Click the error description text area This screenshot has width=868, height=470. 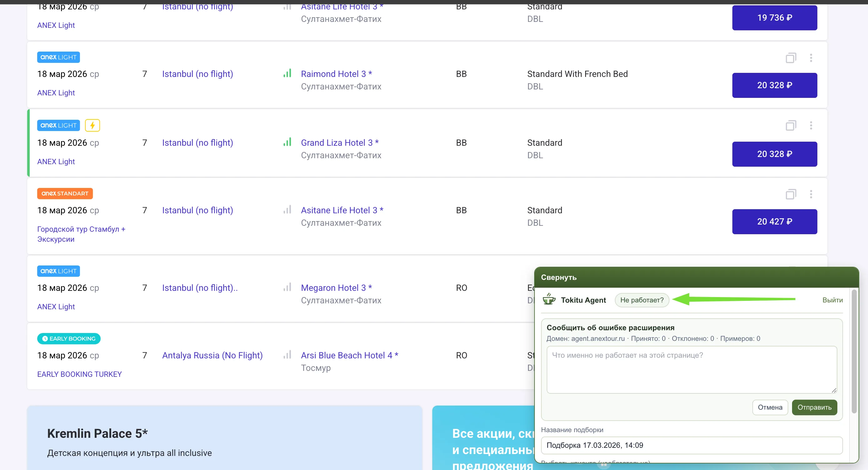point(691,370)
